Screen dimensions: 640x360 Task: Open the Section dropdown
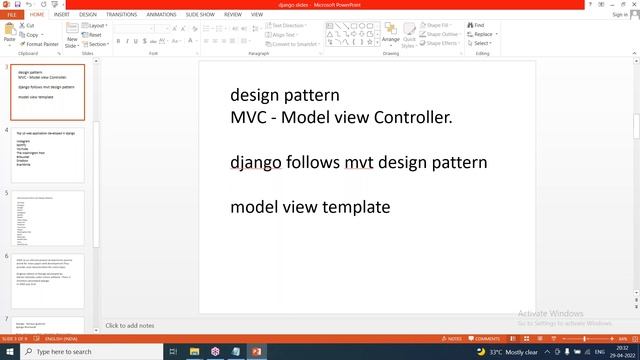pos(96,44)
